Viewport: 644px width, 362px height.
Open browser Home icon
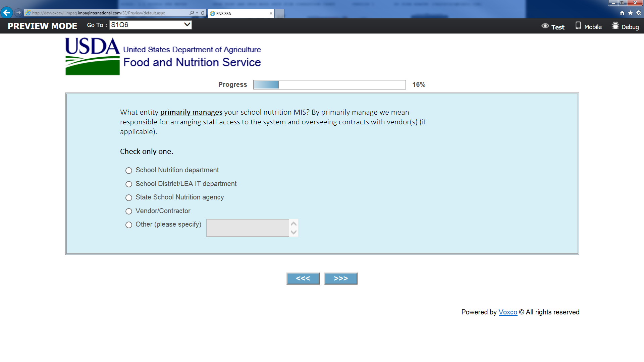click(622, 13)
